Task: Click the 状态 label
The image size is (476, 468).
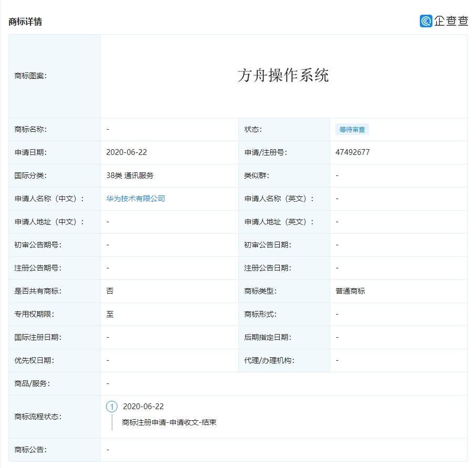Action: point(253,129)
